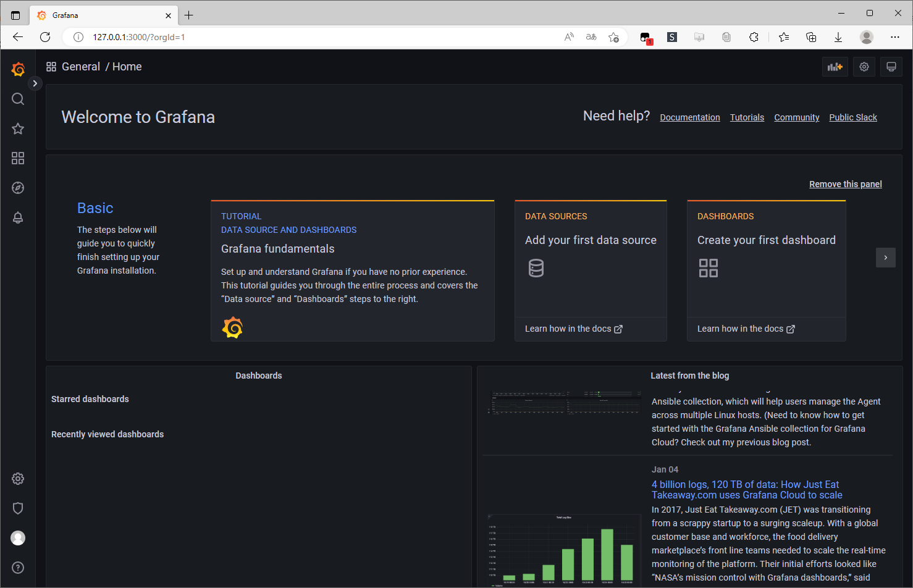Open the browser settings three-dots menu
Image resolution: width=913 pixels, height=588 pixels.
pyautogui.click(x=895, y=37)
